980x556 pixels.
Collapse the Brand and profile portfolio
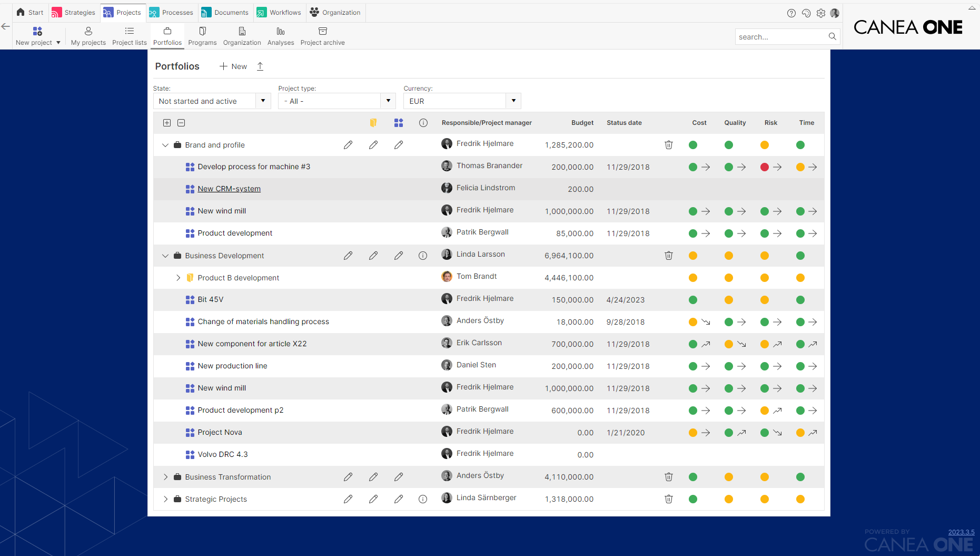pyautogui.click(x=165, y=145)
